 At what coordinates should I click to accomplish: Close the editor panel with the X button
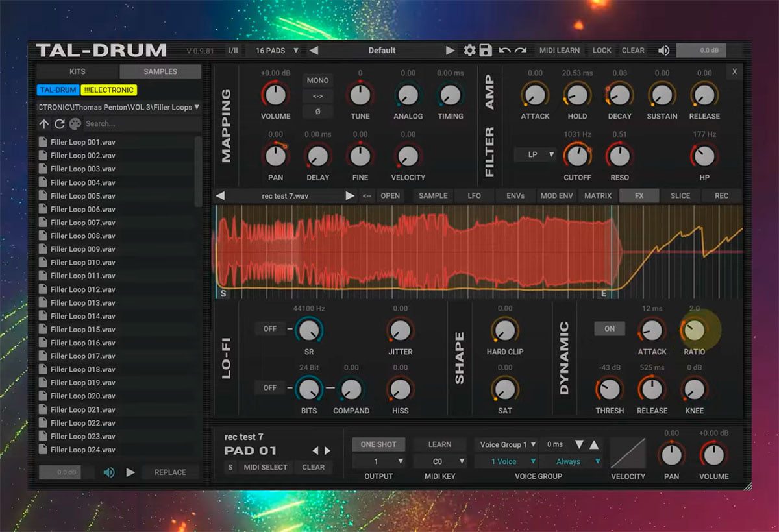734,72
